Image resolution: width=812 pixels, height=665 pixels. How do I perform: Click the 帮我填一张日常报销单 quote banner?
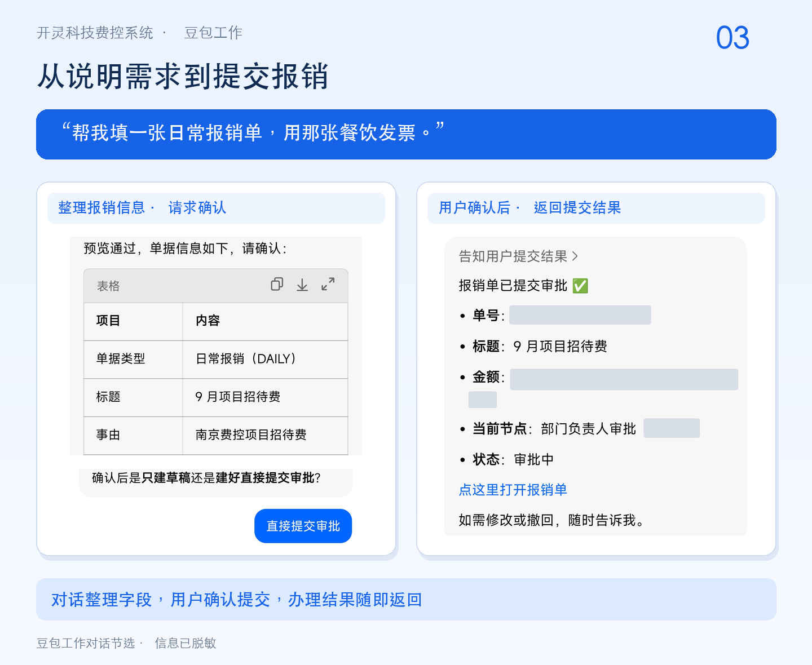pos(406,134)
